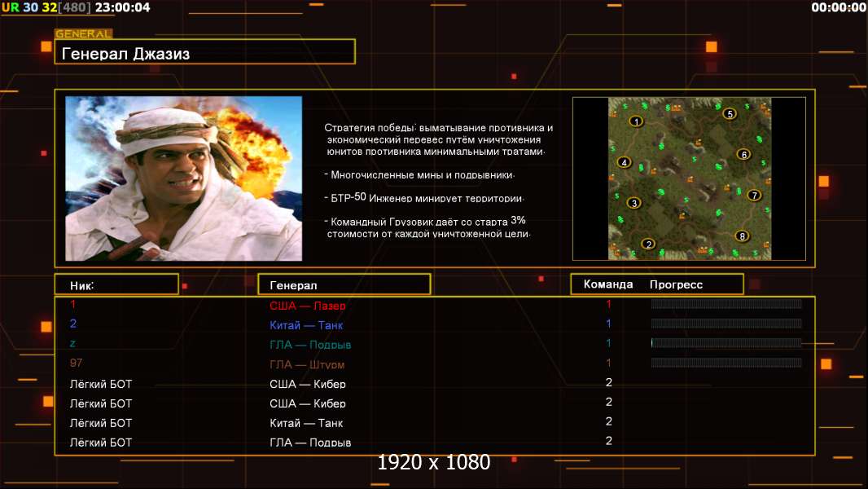Select start position 6 on the minimap

743,154
